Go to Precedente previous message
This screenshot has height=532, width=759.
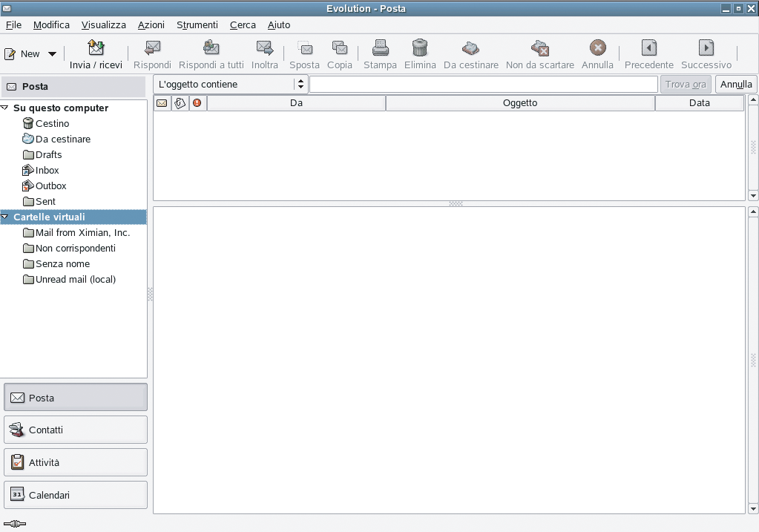click(x=648, y=49)
